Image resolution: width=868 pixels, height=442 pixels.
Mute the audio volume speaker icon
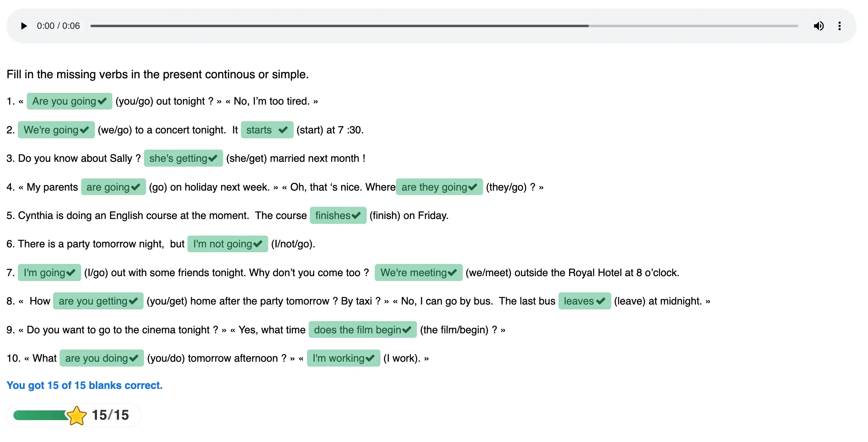click(x=819, y=26)
